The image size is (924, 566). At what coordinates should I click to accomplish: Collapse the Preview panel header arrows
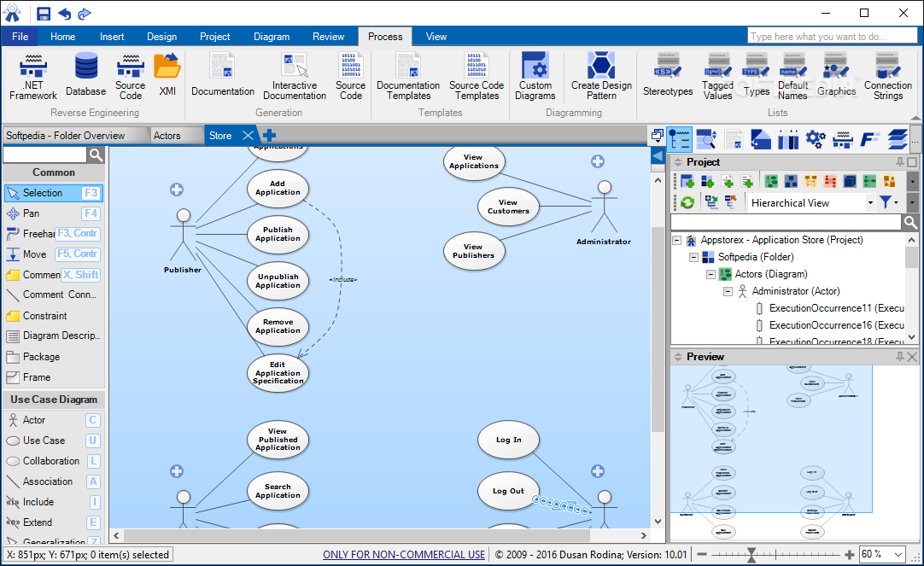(678, 357)
